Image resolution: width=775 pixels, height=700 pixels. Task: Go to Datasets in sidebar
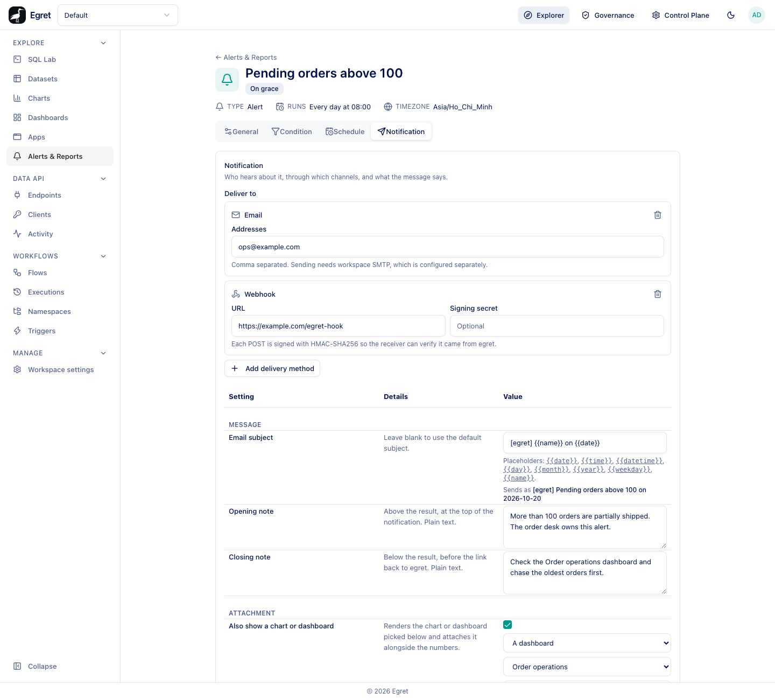(60, 79)
